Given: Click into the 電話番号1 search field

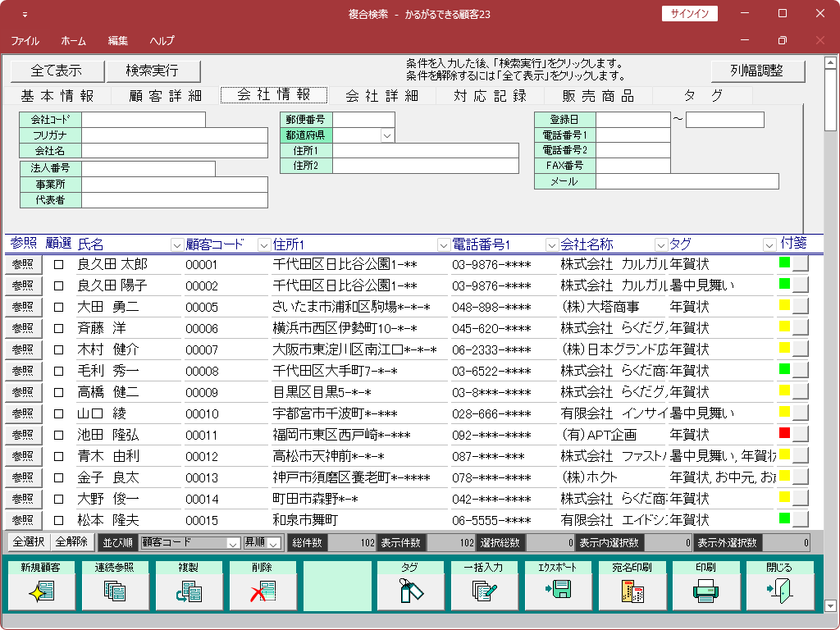Looking at the screenshot, I should coord(633,135).
